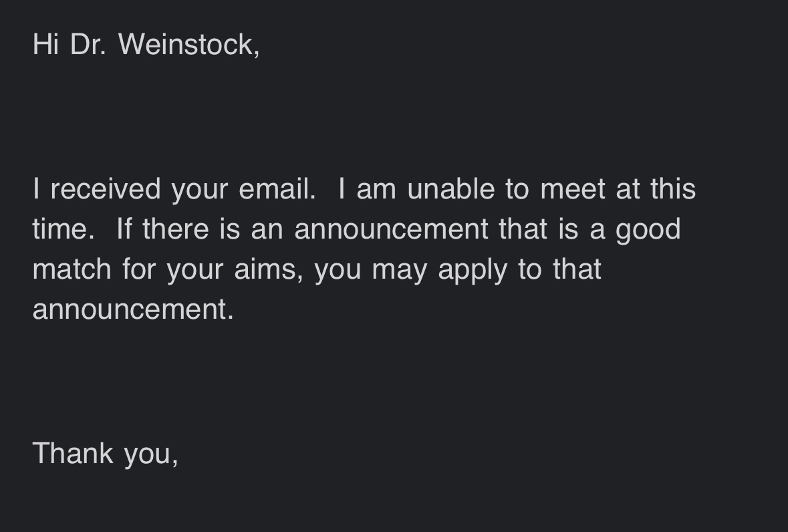This screenshot has width=788, height=532.
Task: Click the word "may"
Action: point(399,269)
